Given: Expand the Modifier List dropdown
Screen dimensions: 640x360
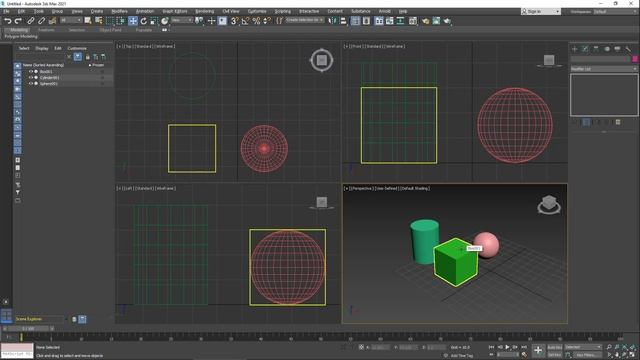Looking at the screenshot, I should 604,69.
